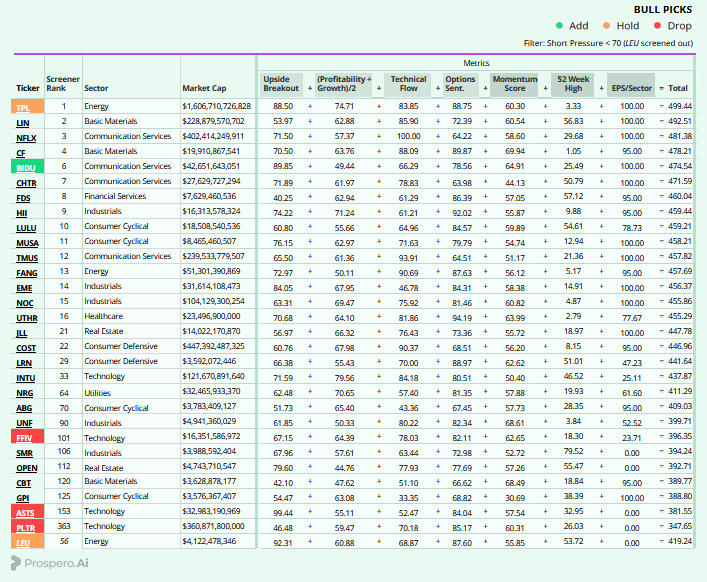Viewport: 707px width, 582px height.
Task: Click FDS sector cell Financial Services
Action: pyautogui.click(x=115, y=196)
